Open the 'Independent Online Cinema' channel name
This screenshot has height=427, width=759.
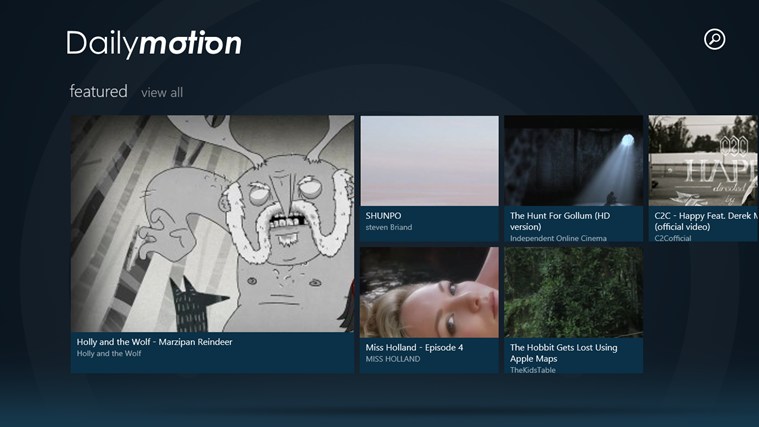click(x=560, y=238)
